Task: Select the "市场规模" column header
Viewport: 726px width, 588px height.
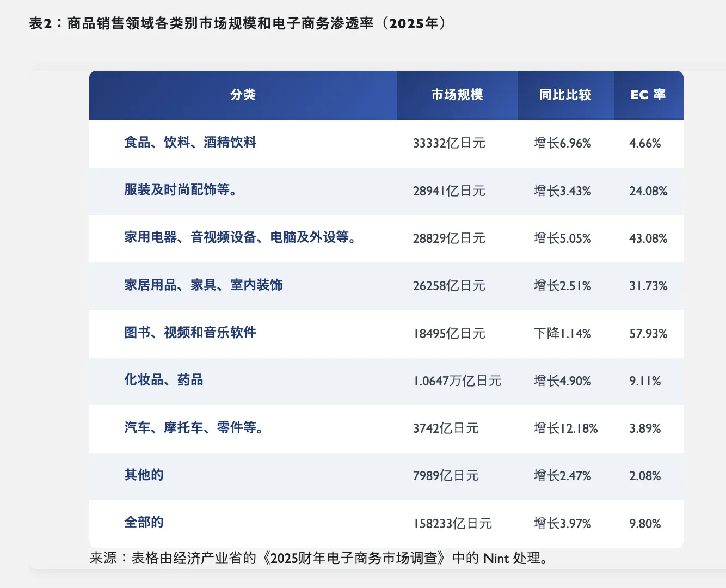Action: [457, 95]
